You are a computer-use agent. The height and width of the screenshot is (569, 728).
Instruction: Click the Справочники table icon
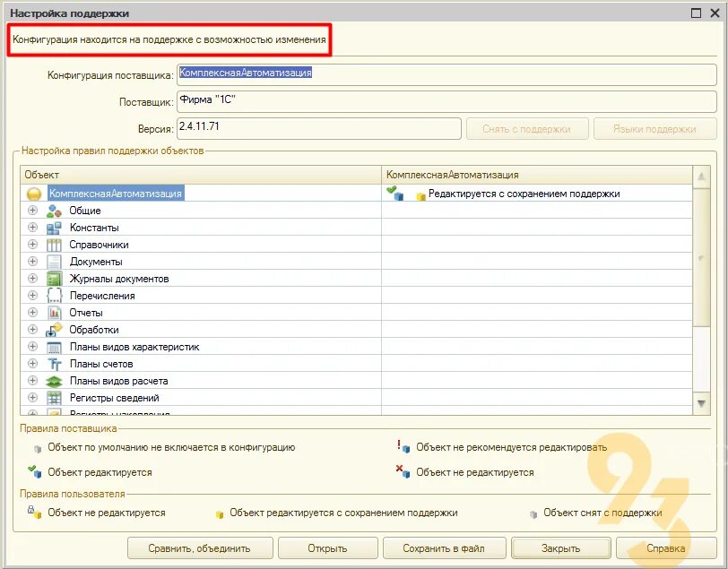[54, 245]
